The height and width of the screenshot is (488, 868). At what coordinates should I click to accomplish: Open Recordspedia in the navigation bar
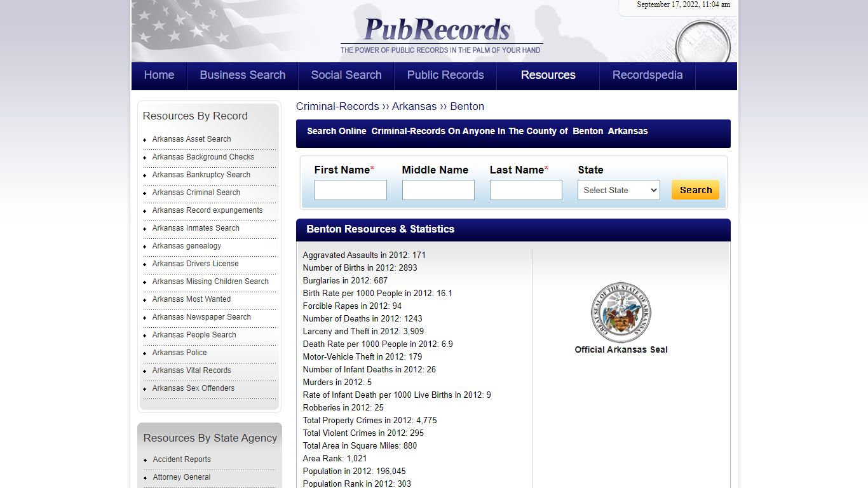coord(648,75)
